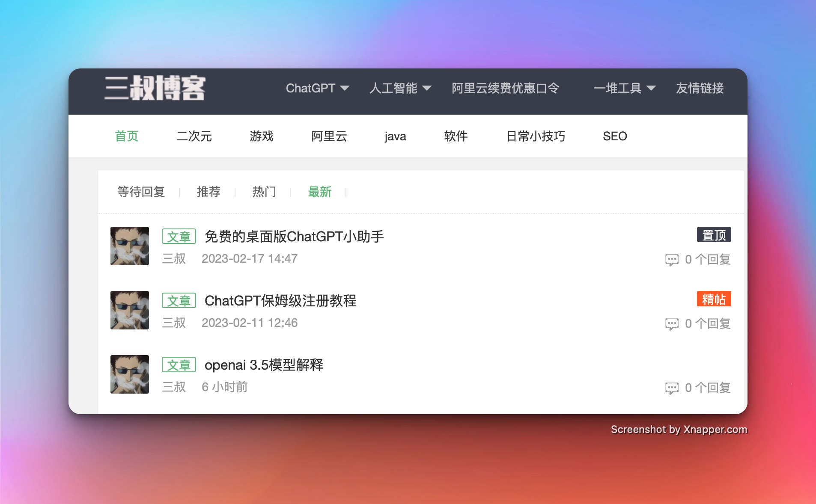Expand the 人工智能 dropdown menu
The image size is (816, 504).
400,88
